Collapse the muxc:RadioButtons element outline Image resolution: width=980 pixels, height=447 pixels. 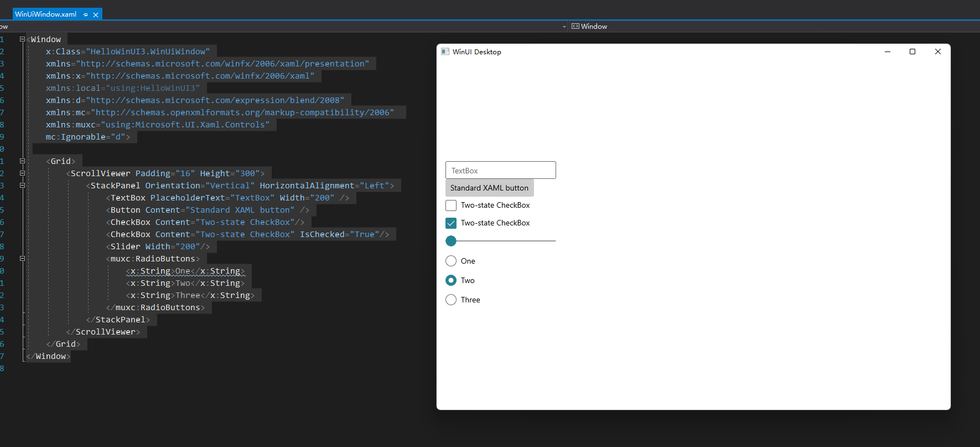pos(22,259)
